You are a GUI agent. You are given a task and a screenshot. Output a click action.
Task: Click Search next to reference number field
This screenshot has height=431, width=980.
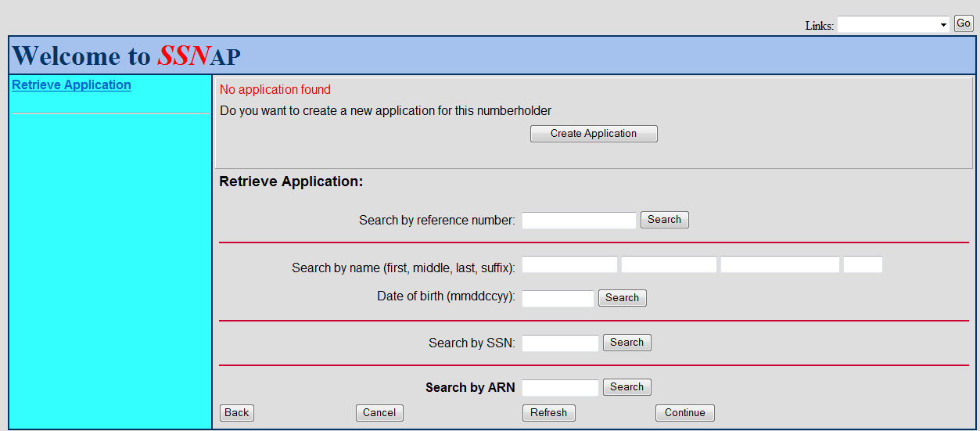click(x=665, y=220)
